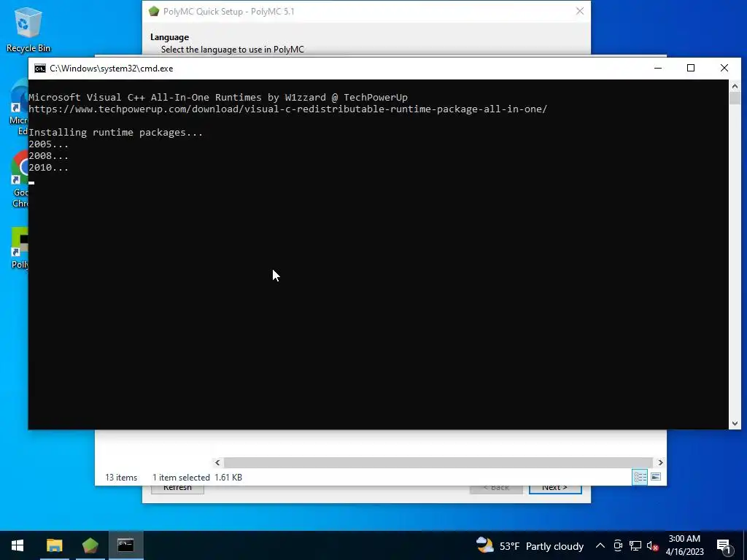Close the cmd.exe window
Image resolution: width=747 pixels, height=560 pixels.
[x=724, y=68]
